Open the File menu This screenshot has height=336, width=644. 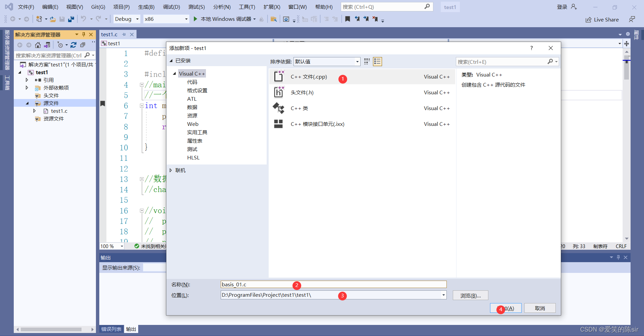click(26, 7)
